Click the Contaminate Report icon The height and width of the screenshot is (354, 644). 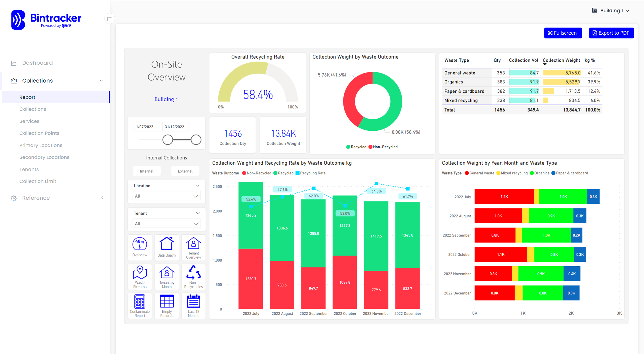140,305
